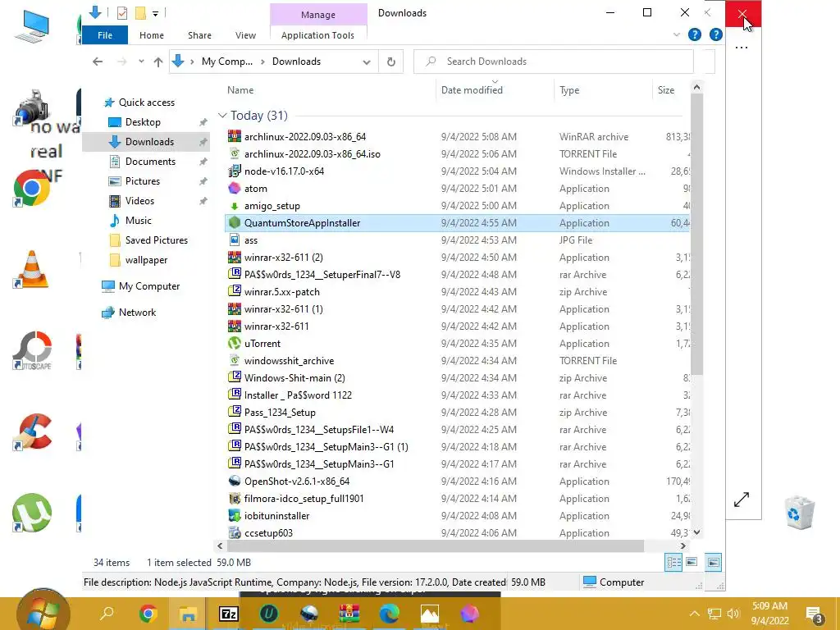Switch to the View ribbon tab
This screenshot has width=840, height=630.
[x=245, y=35]
